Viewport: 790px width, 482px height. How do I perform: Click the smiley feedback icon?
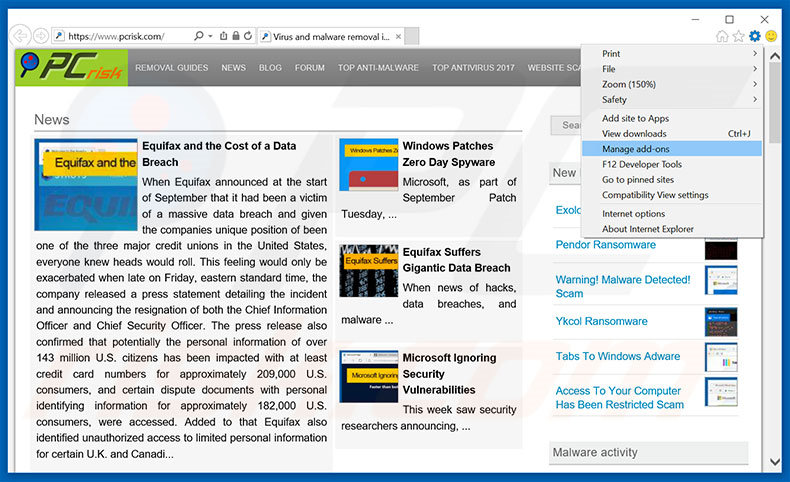[771, 36]
